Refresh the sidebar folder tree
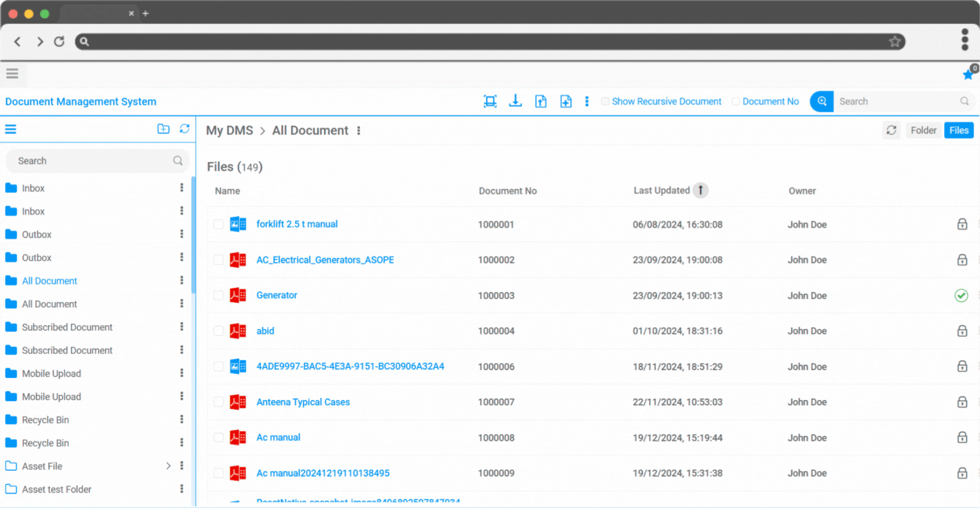The image size is (980, 508). click(x=184, y=129)
